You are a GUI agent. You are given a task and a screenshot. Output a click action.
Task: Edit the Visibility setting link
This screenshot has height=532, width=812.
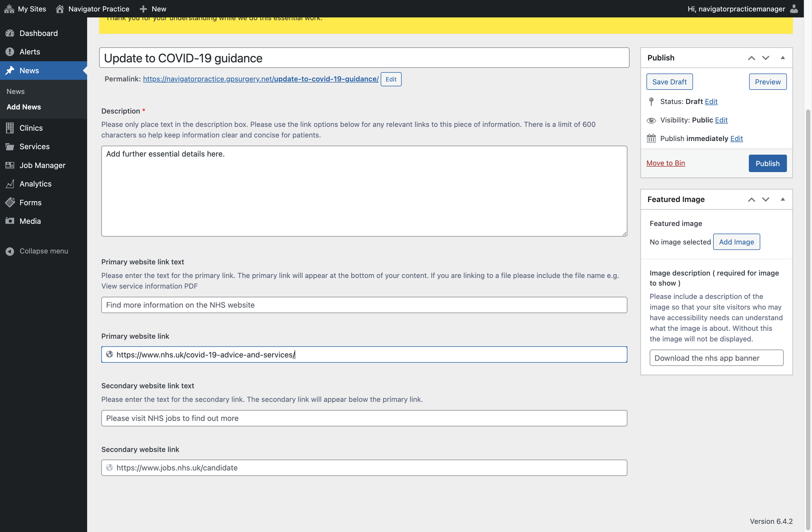click(721, 120)
